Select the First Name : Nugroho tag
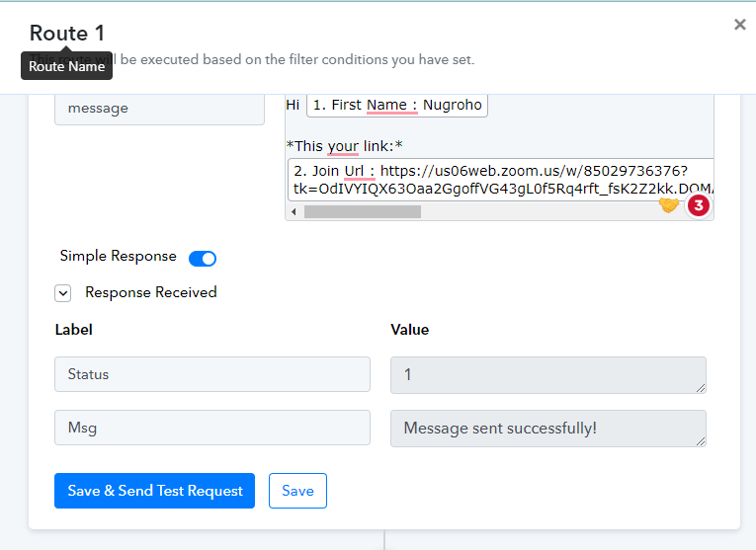756x550 pixels. click(x=397, y=105)
